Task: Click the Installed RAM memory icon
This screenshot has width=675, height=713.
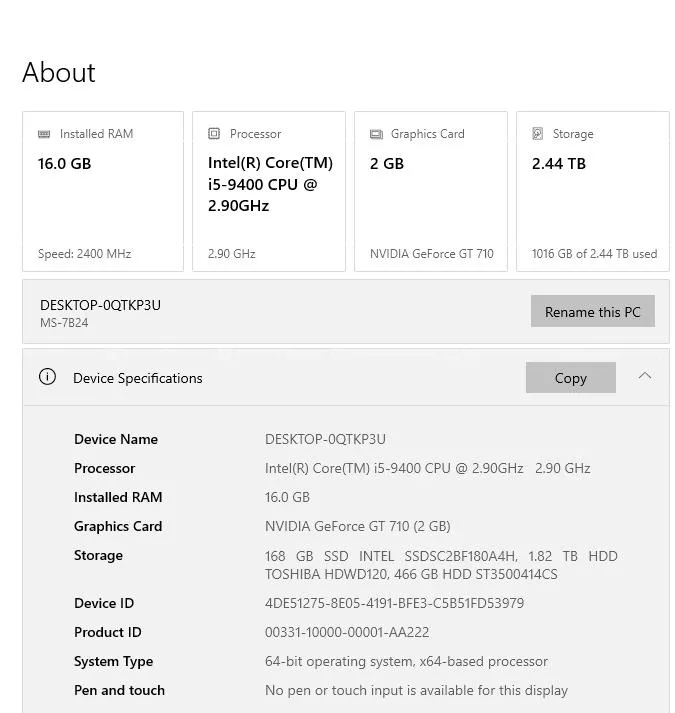Action: coord(44,134)
